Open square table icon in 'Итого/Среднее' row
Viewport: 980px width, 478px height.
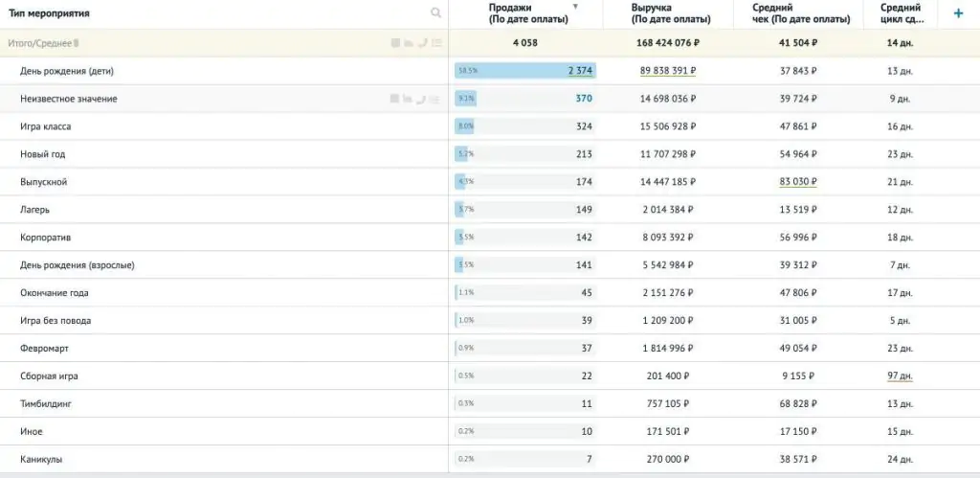tap(395, 43)
